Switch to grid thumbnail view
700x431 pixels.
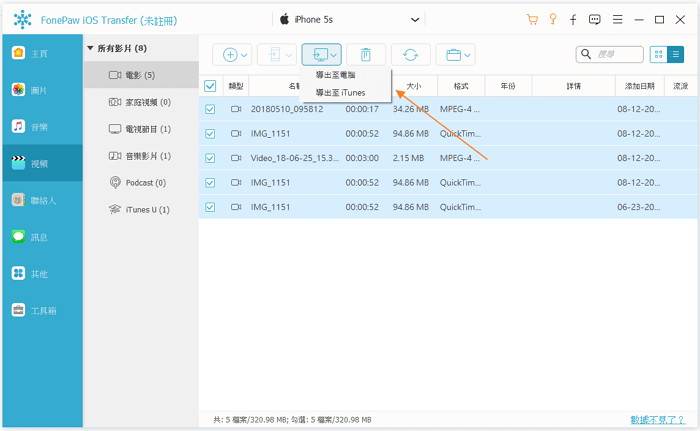pyautogui.click(x=658, y=54)
